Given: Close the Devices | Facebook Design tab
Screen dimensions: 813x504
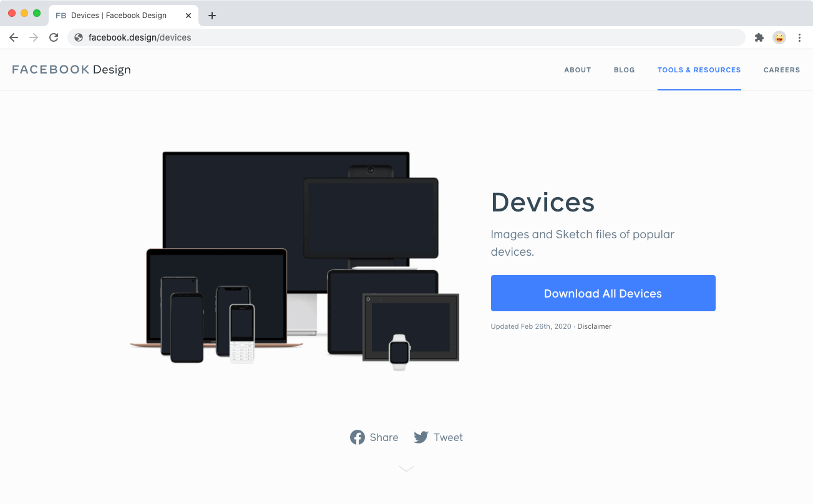Looking at the screenshot, I should 188,16.
